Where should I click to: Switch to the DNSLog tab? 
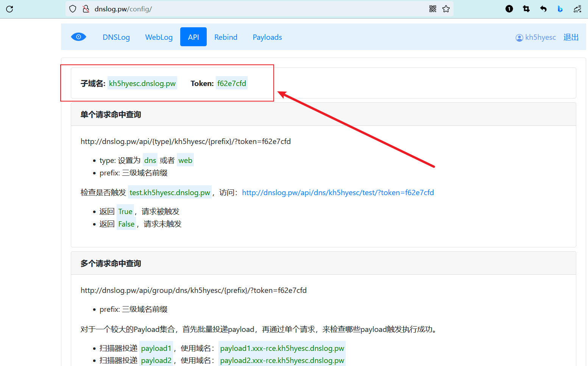click(116, 37)
